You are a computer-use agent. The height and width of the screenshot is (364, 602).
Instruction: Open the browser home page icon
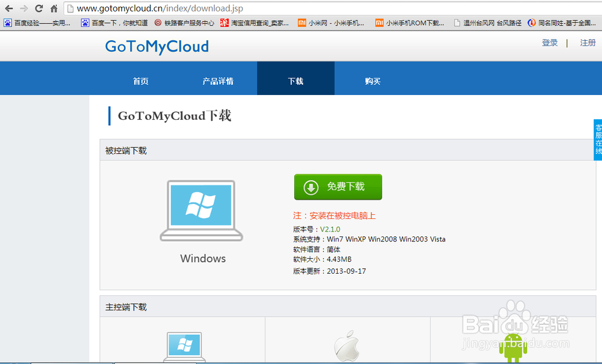[x=53, y=8]
